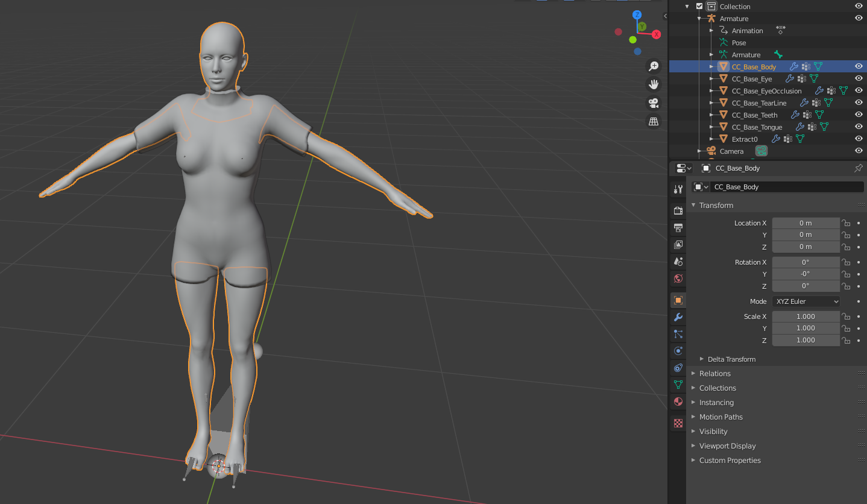Click the blue Z axis on navigation gizmo
Image resolution: width=867 pixels, height=504 pixels.
tap(637, 14)
